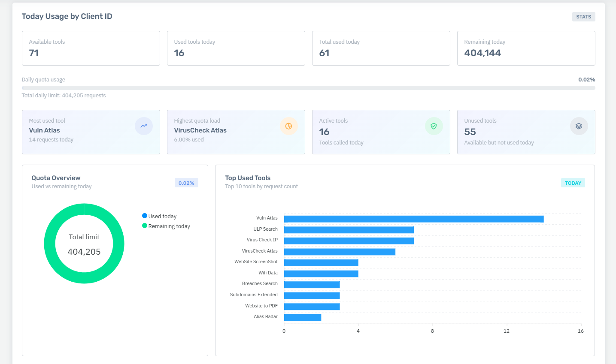Click the green shield icon on Active tools
616x364 pixels.
pyautogui.click(x=434, y=126)
